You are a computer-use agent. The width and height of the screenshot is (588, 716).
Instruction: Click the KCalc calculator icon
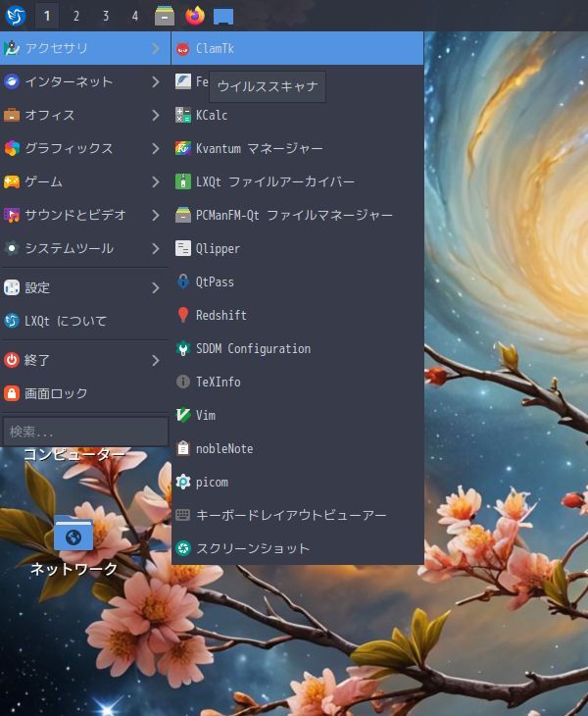pos(183,115)
